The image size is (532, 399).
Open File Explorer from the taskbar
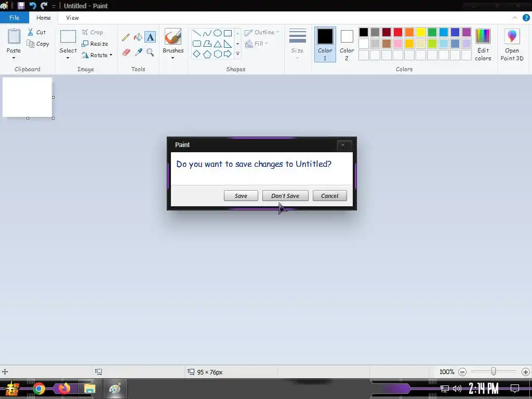point(89,389)
